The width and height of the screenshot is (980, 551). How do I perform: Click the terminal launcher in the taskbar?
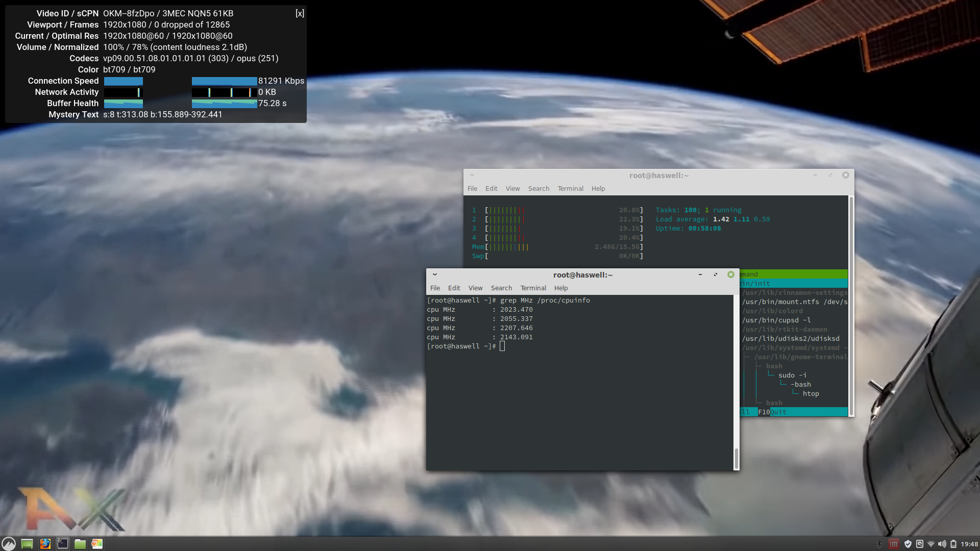click(x=62, y=544)
